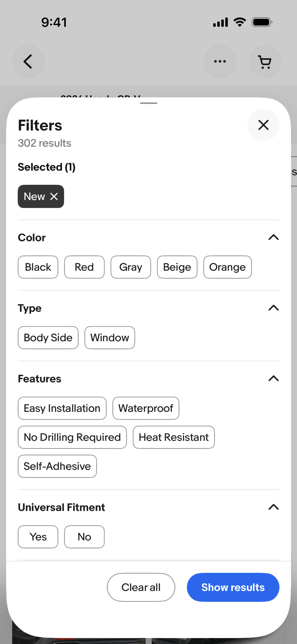
Task: Collapse the Universal Fitment section chevron
Action: [273, 507]
